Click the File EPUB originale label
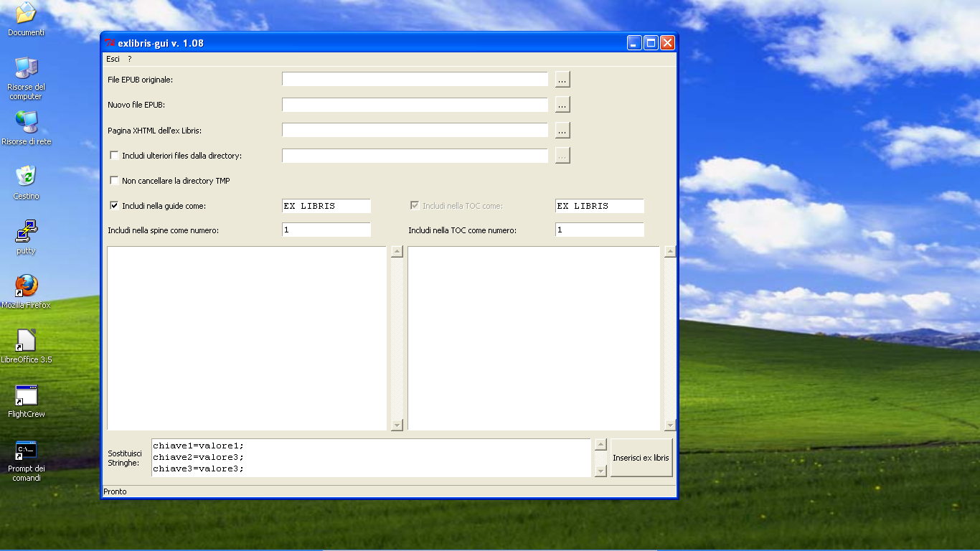 [140, 80]
